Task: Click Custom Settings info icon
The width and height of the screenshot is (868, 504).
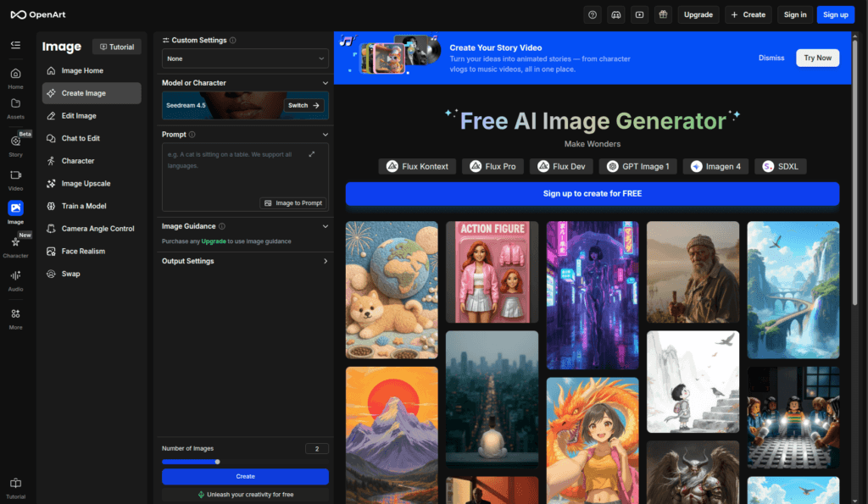Action: pos(233,41)
